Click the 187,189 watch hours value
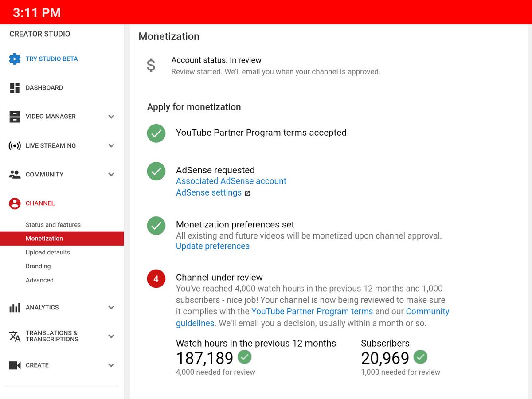 pyautogui.click(x=205, y=358)
